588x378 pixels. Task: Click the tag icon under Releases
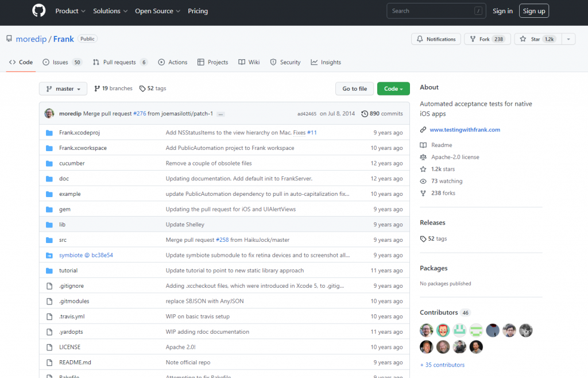tap(423, 239)
